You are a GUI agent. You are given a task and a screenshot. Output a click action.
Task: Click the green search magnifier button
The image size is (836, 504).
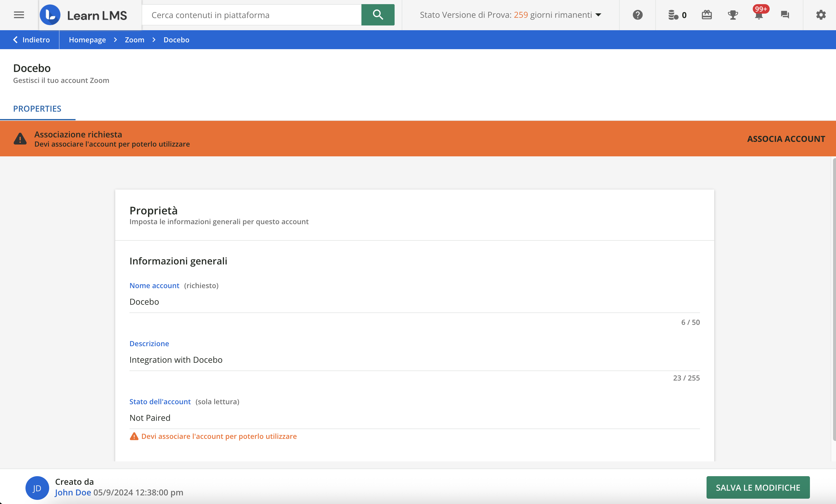tap(378, 15)
